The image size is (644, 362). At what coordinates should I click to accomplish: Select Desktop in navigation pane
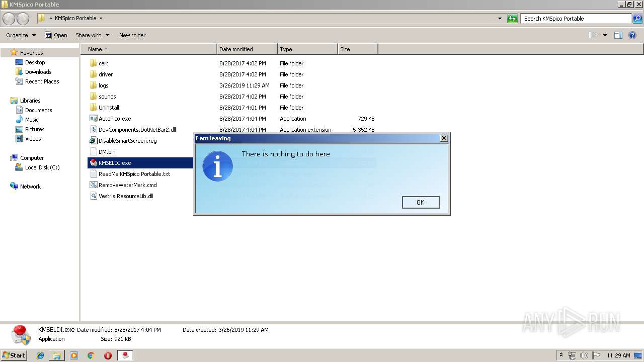(35, 62)
